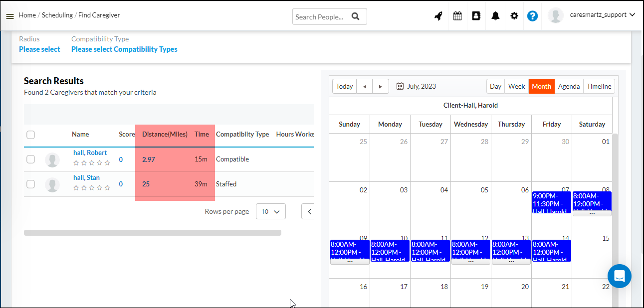Expand the Rows per page dropdown

(x=270, y=211)
